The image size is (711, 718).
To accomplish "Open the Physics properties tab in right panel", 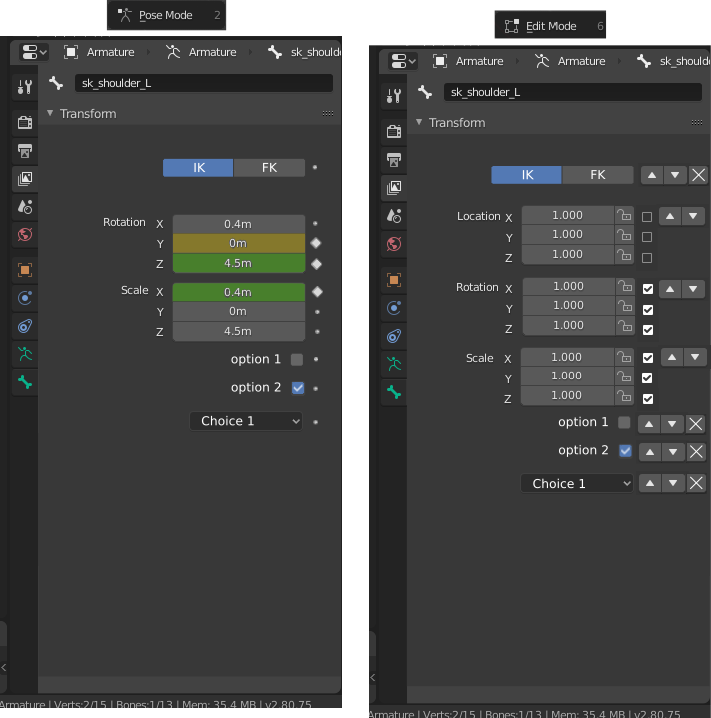I will 394,308.
